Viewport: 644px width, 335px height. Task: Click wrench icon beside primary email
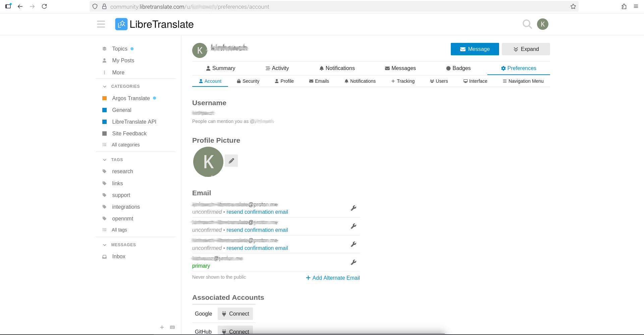353,262
